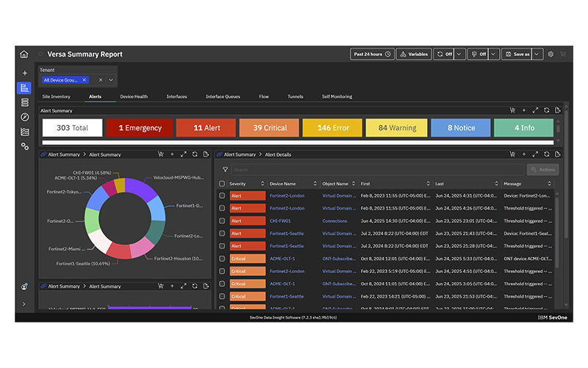
Task: Open the Past 24 hours time range
Action: tap(372, 54)
